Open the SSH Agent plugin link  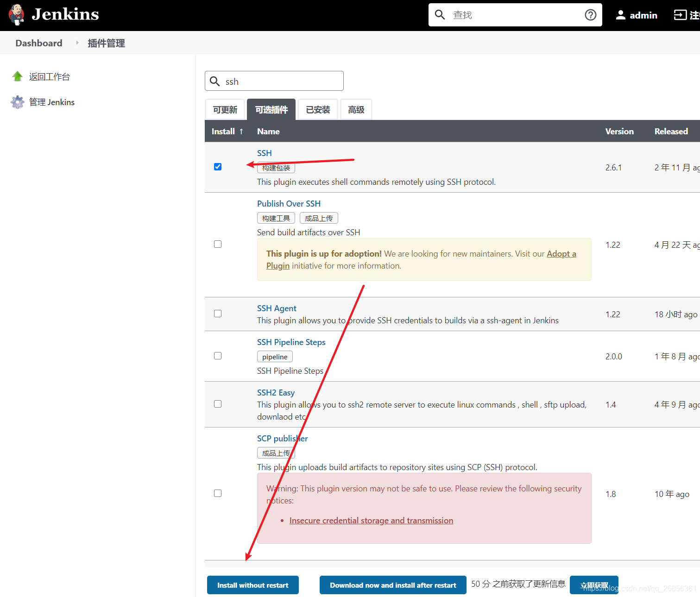(x=277, y=308)
